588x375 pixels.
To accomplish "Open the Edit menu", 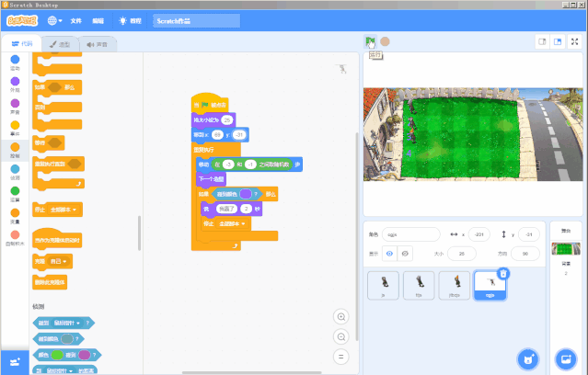I will coord(98,21).
